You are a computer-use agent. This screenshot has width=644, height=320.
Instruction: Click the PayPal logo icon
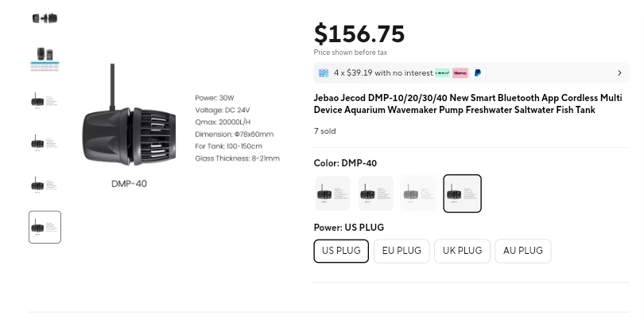pyautogui.click(x=478, y=73)
